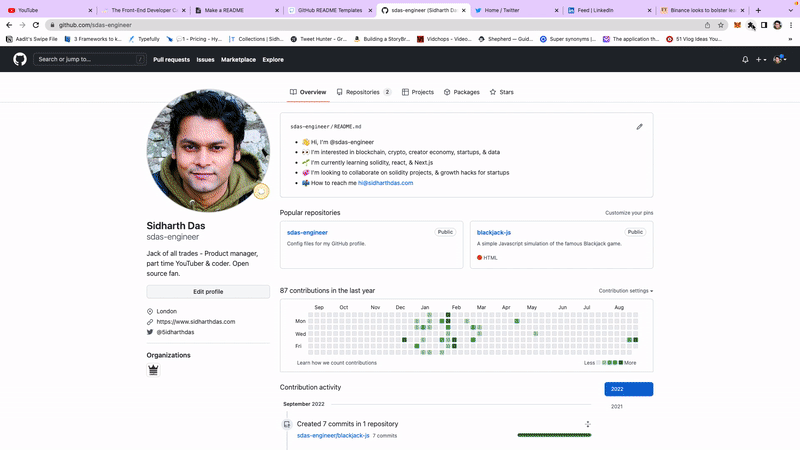Open the Repositories profile tab

click(364, 92)
